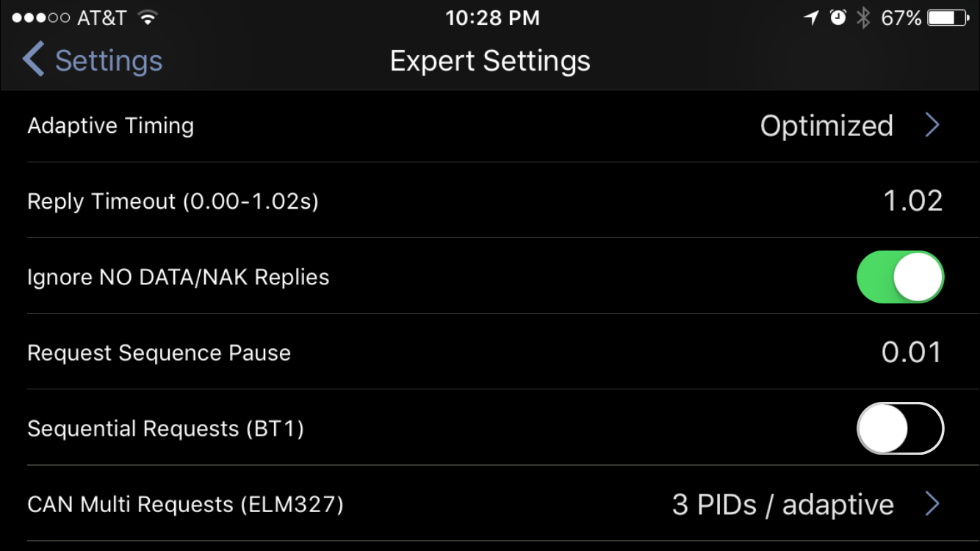Tap the 67% battery percentage indicator
This screenshot has height=551, width=980.
(901, 18)
